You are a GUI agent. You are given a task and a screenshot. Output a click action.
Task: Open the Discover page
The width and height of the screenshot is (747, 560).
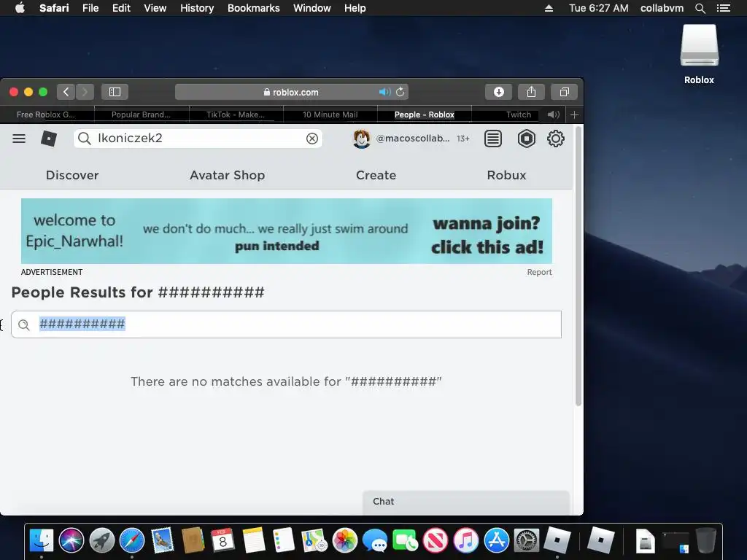coord(72,175)
